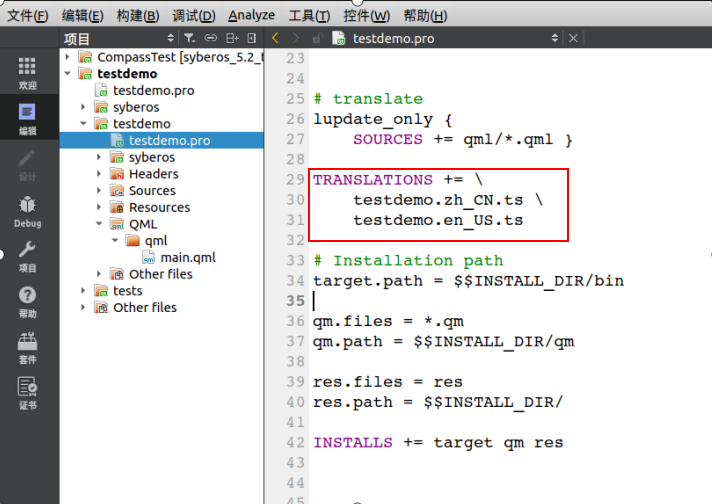The image size is (712, 504).
Task: Open Debug mode from left sidebar
Action: pyautogui.click(x=27, y=211)
